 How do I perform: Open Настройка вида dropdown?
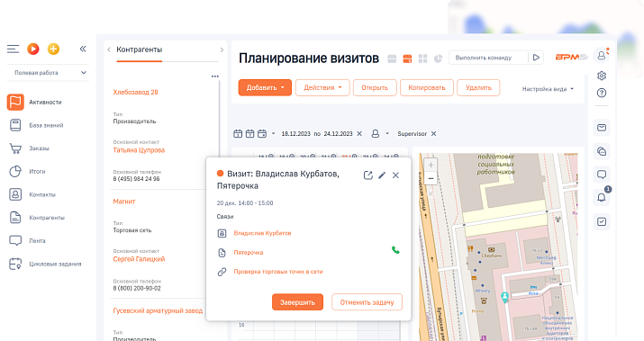548,89
